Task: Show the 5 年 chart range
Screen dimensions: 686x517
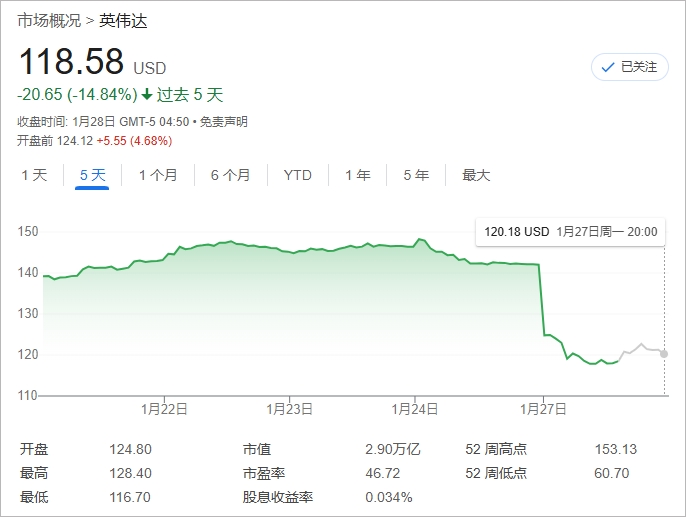Action: pyautogui.click(x=416, y=175)
